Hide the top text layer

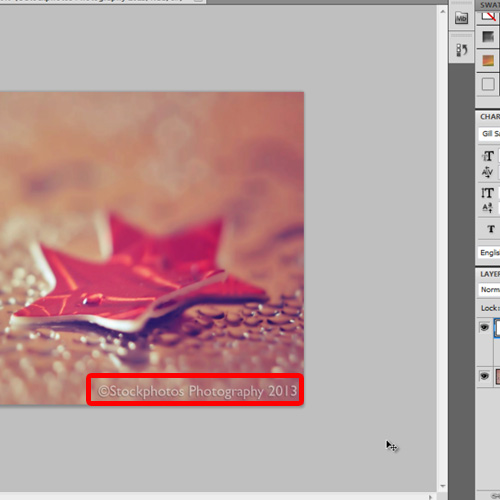click(x=484, y=327)
